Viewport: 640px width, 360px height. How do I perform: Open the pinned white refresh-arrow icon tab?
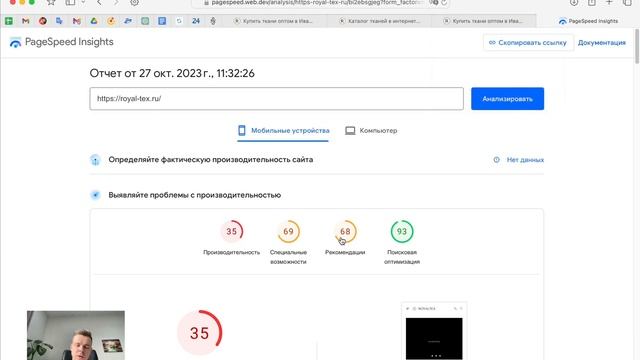point(179,21)
